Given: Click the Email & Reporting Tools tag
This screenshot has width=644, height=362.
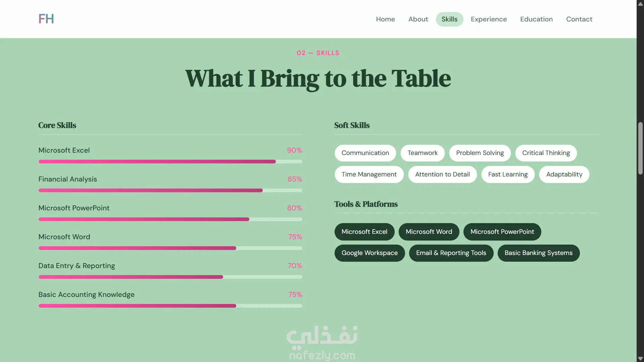Looking at the screenshot, I should click(x=451, y=253).
